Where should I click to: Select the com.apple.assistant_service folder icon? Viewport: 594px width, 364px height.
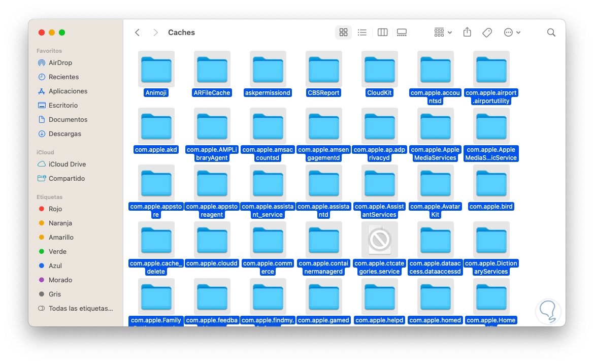[268, 183]
